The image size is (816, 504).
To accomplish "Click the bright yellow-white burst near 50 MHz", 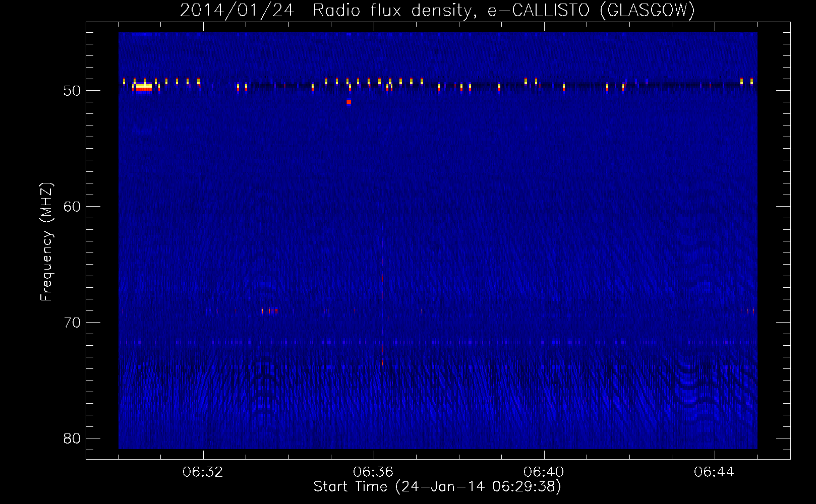I will tap(144, 87).
